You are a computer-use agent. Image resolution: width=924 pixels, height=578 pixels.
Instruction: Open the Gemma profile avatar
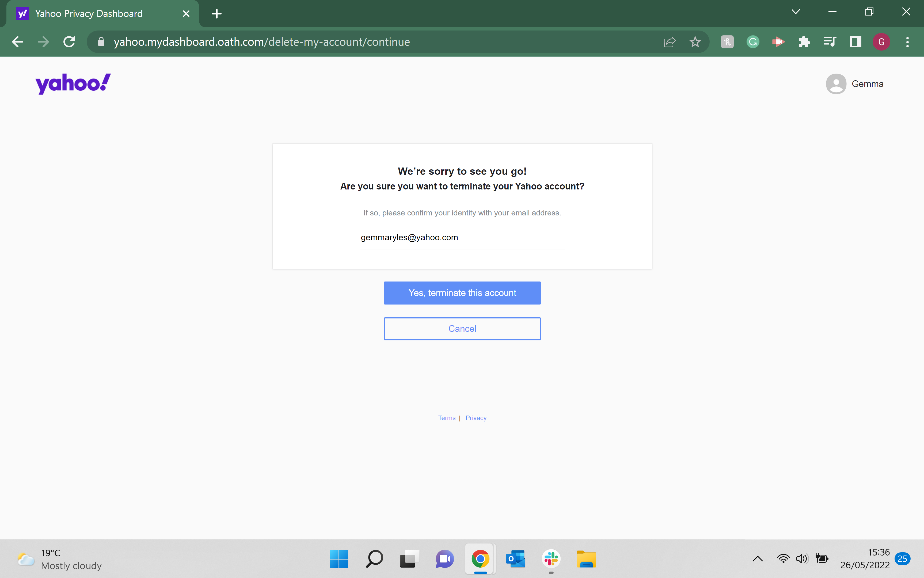[836, 84]
